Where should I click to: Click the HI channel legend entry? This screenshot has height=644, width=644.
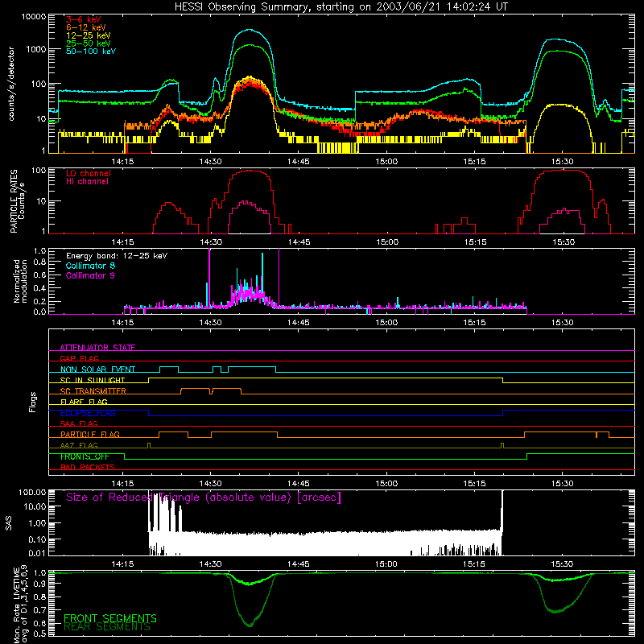point(88,182)
